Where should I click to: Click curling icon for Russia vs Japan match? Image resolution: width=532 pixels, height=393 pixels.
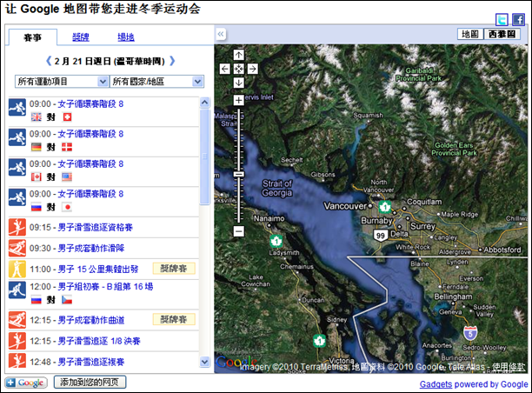[17, 196]
